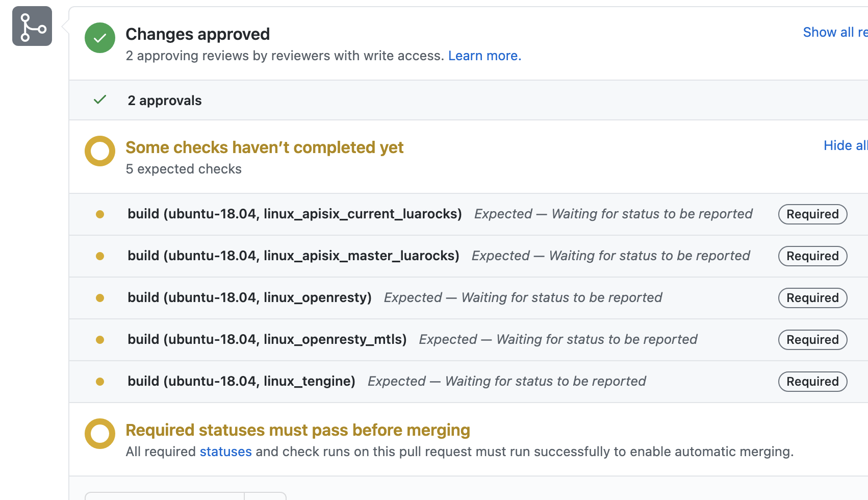
Task: Click the yellow Required statuses circle icon
Action: coord(100,434)
